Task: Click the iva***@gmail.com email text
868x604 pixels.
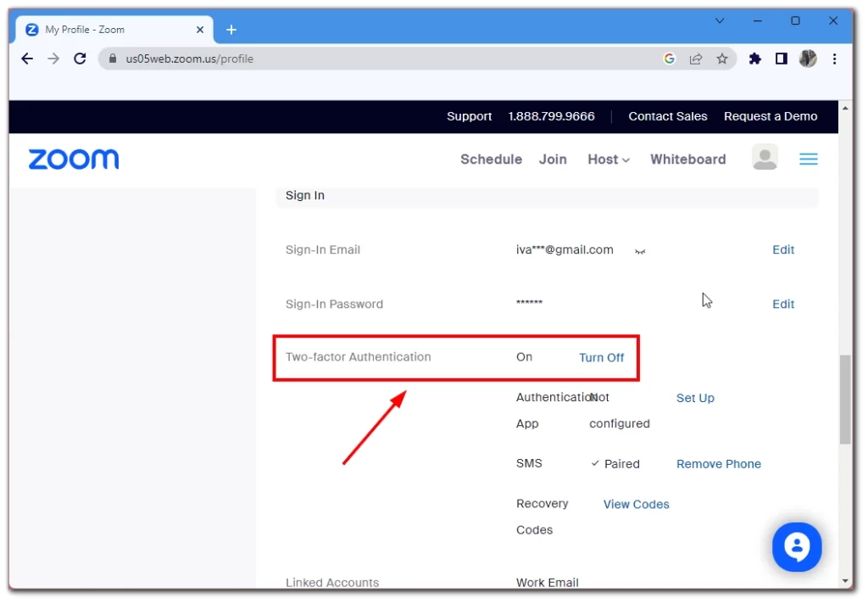Action: [x=564, y=250]
